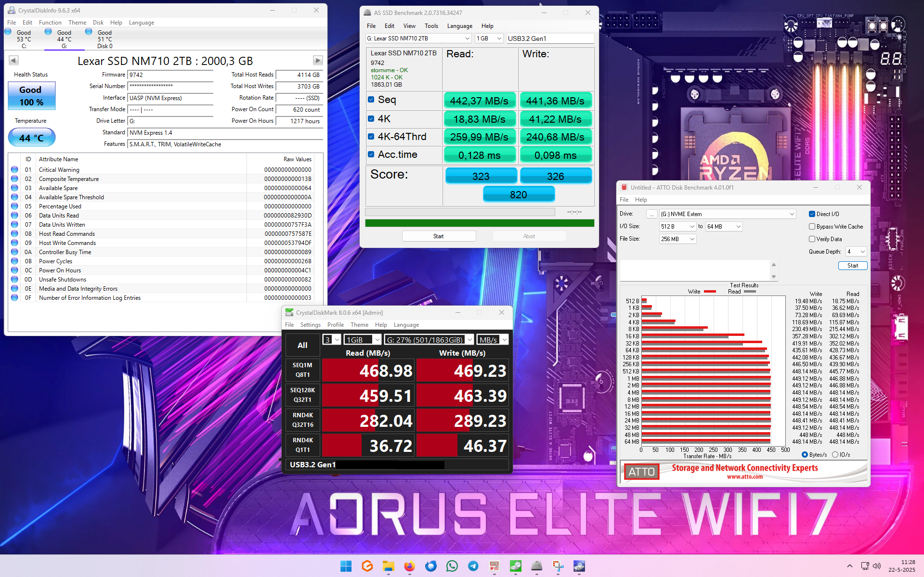The image size is (924, 577).
Task: Open ATTO Queue Depth dropdown
Action: (x=856, y=252)
